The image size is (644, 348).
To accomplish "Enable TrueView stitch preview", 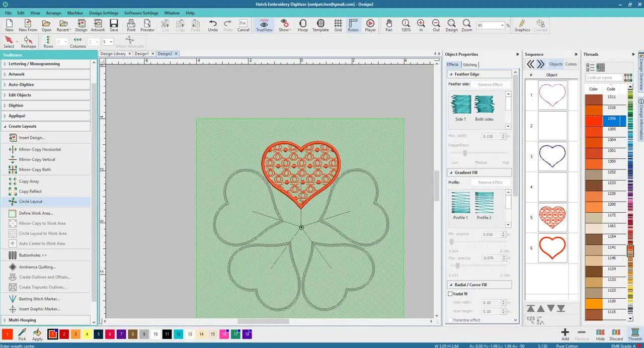I will coord(264,25).
